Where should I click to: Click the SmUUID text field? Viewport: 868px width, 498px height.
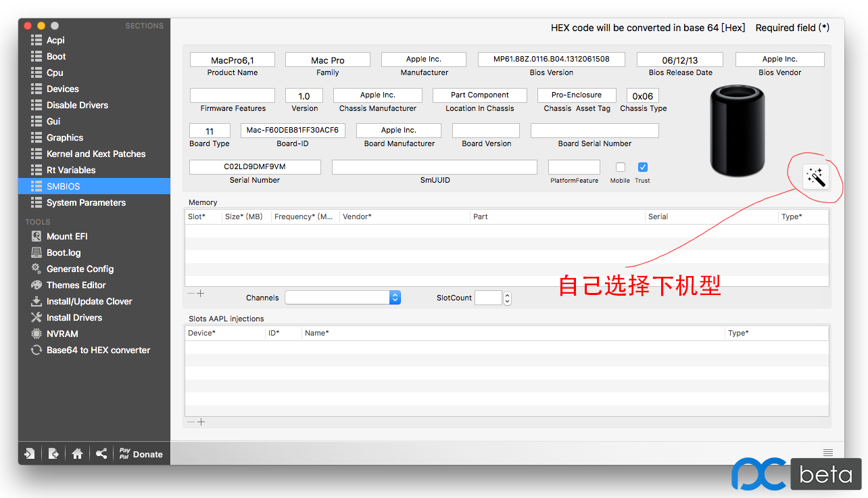pyautogui.click(x=434, y=167)
